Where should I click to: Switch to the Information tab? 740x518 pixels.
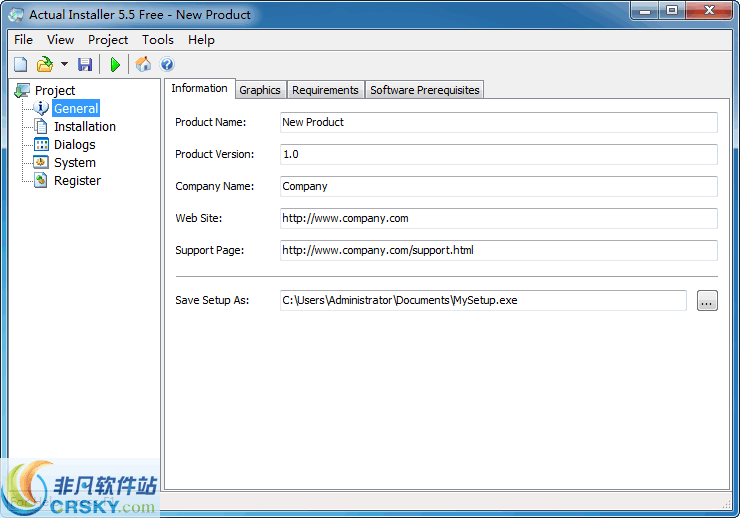(199, 88)
